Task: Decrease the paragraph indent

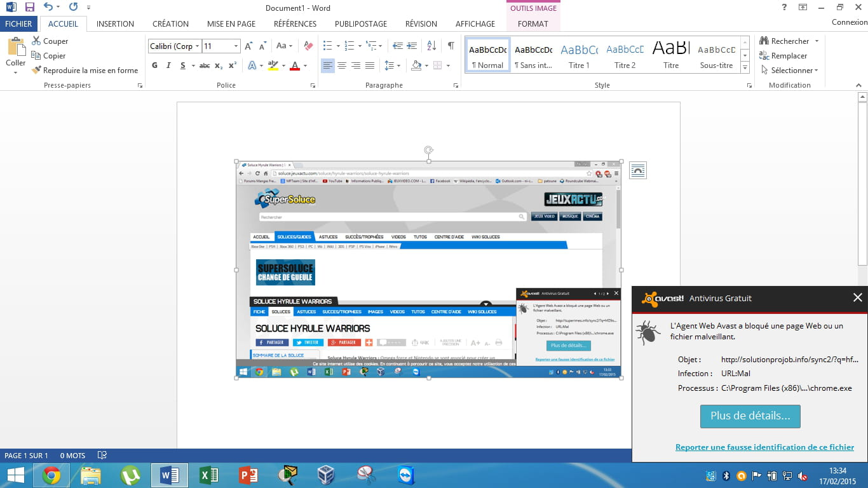Action: click(x=398, y=46)
